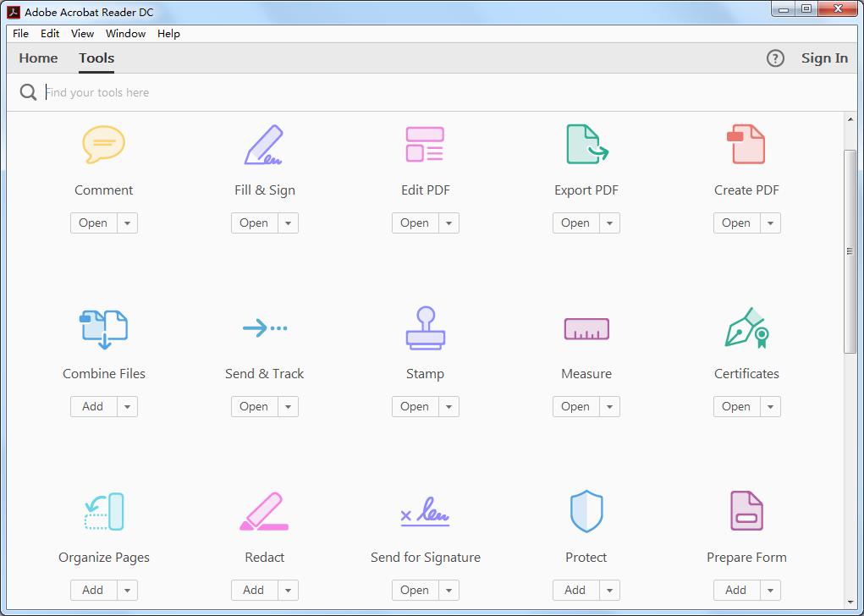
Task: Click the vertical scrollbar thumb
Action: point(850,251)
